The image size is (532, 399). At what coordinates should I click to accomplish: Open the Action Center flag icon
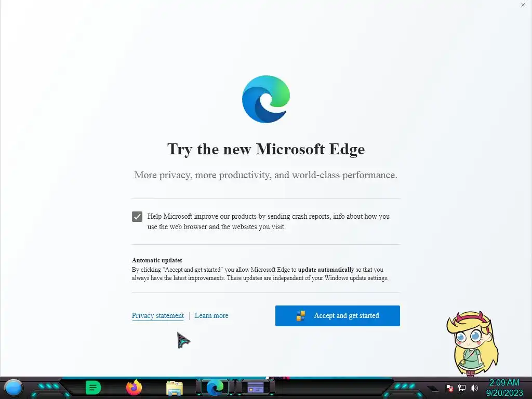point(449,388)
